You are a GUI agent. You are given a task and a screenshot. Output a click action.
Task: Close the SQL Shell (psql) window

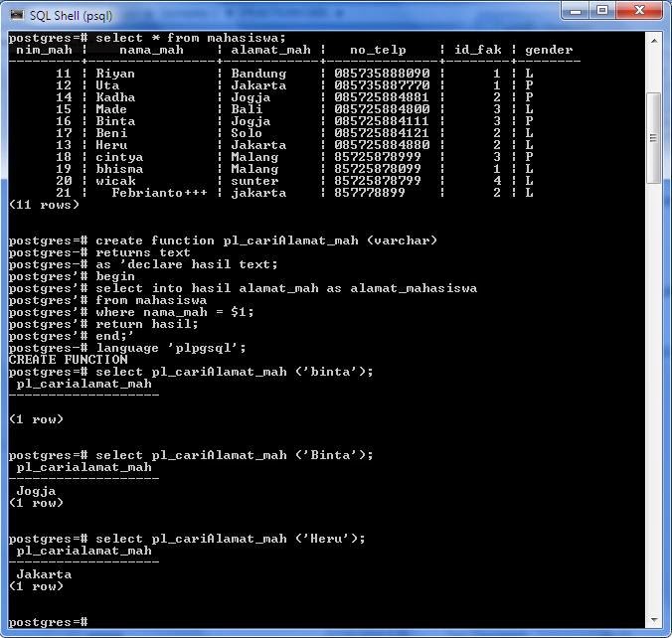[x=639, y=10]
